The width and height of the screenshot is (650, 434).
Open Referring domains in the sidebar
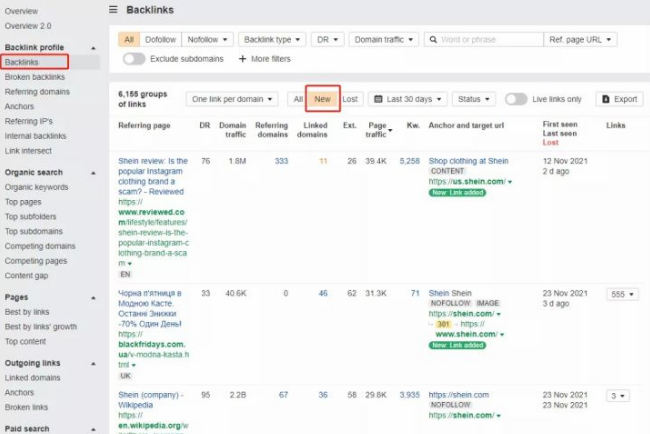click(37, 91)
